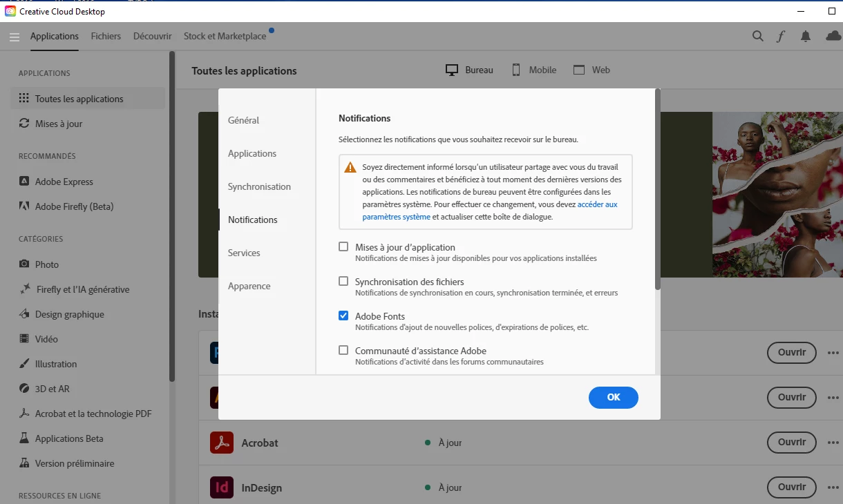Image resolution: width=843 pixels, height=504 pixels.
Task: Click the search magnifier icon
Action: (758, 37)
